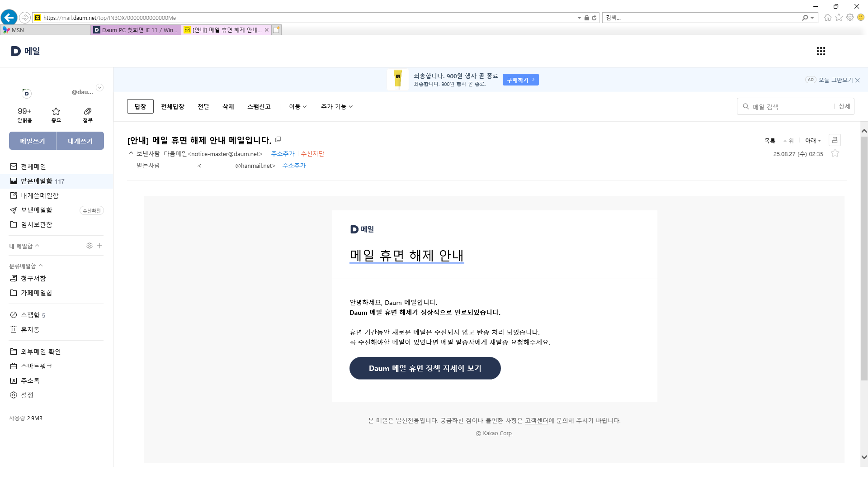
Task: Click the scrollbar down arrow
Action: [x=864, y=457]
